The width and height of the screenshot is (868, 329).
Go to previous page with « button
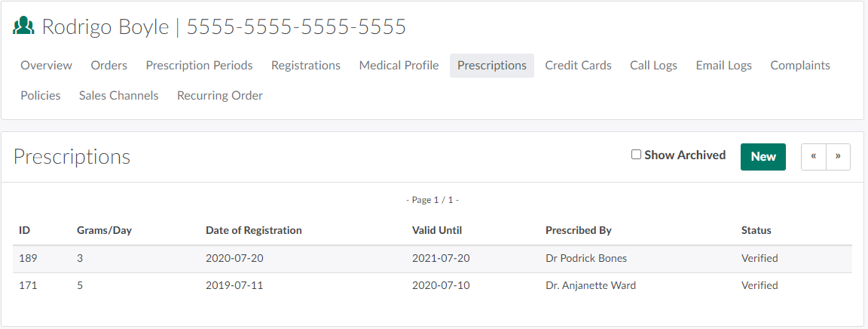click(x=814, y=157)
